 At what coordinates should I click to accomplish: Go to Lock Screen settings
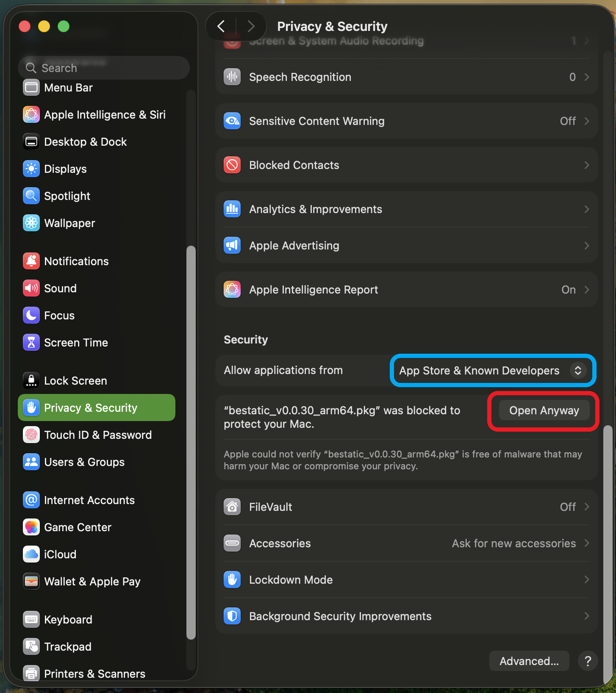point(75,381)
